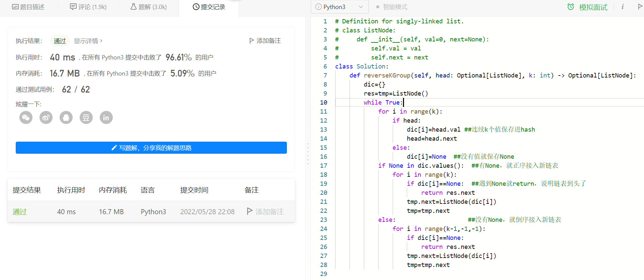Click the 提交时间 column header
Screen dimensions: 644x280
[x=194, y=190]
